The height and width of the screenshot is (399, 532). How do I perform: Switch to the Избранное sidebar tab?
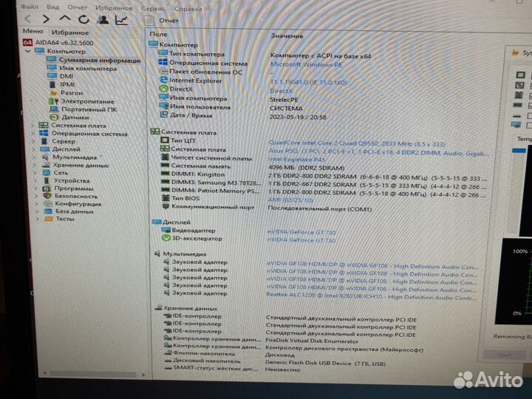pos(70,33)
